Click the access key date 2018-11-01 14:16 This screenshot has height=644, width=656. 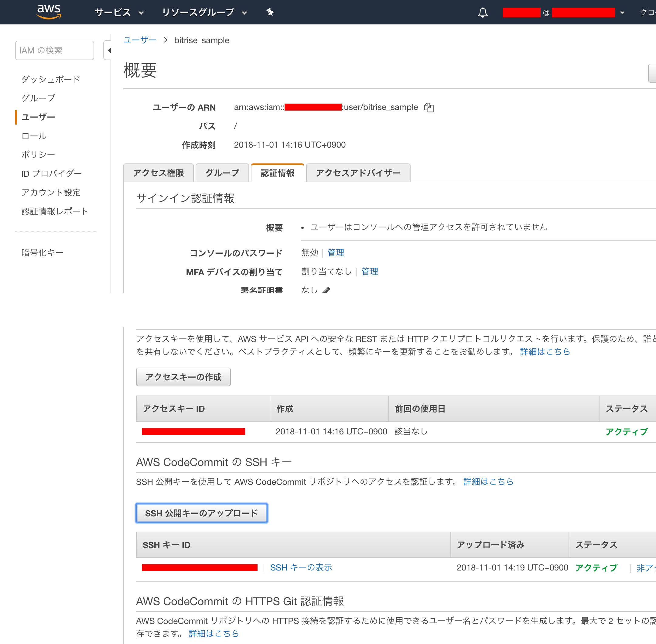point(331,432)
